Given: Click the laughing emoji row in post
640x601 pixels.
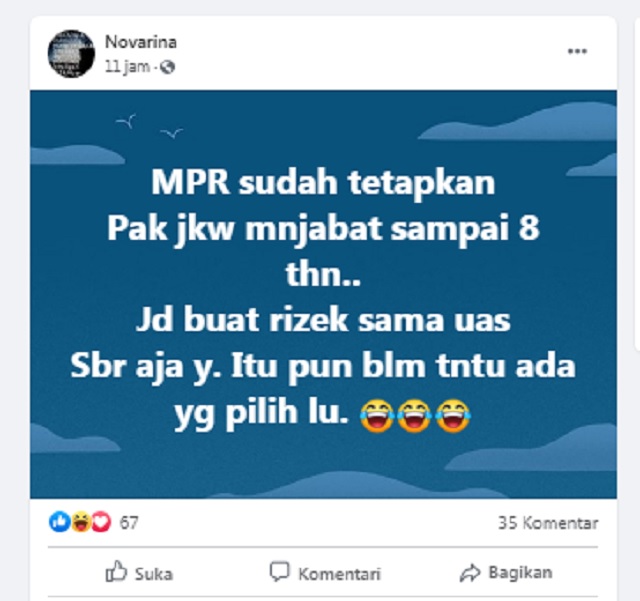Looking at the screenshot, I should tap(415, 416).
